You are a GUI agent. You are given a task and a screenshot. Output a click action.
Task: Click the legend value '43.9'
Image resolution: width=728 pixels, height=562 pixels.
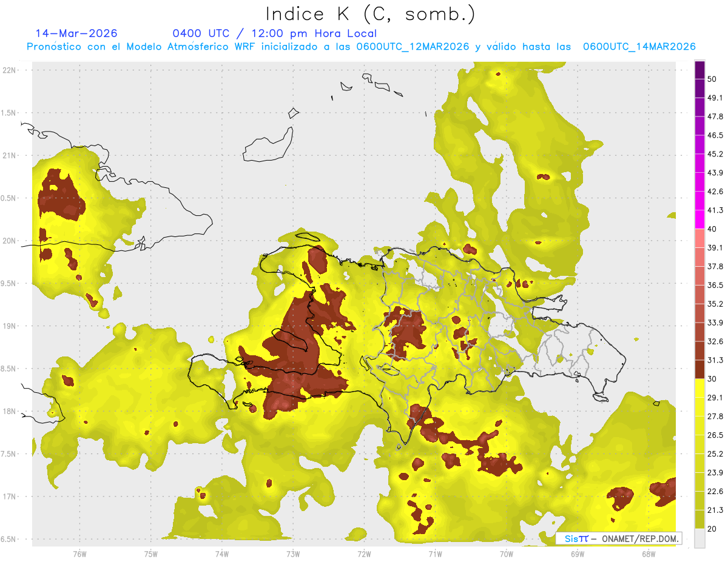pyautogui.click(x=715, y=173)
